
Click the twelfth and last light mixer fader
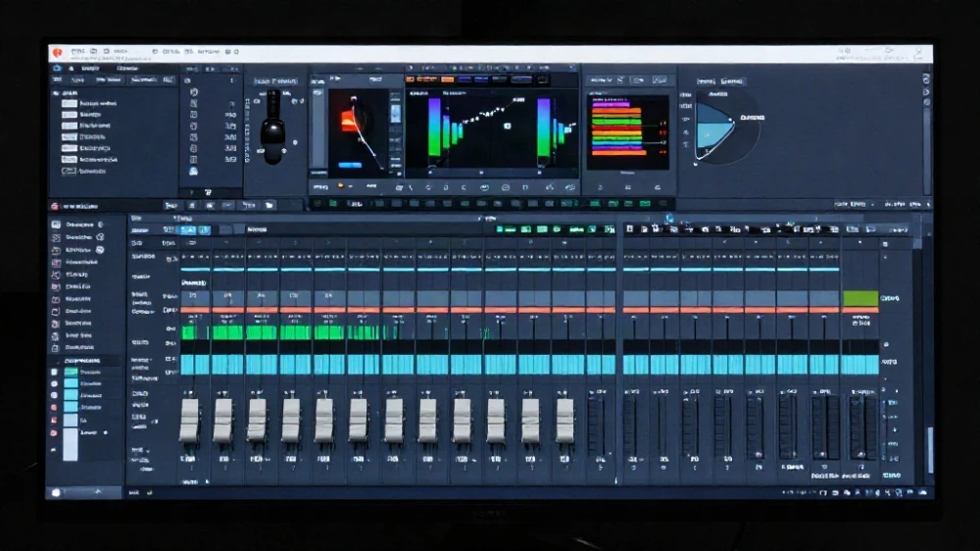click(x=564, y=421)
